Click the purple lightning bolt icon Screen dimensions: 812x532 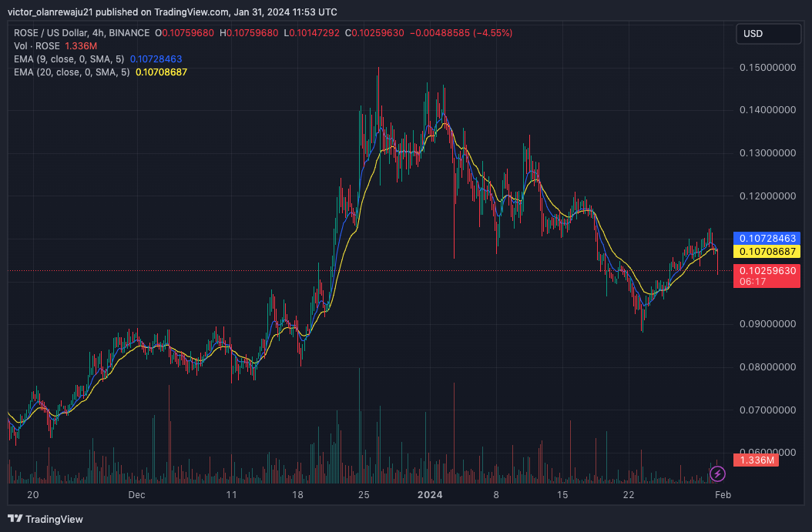717,473
